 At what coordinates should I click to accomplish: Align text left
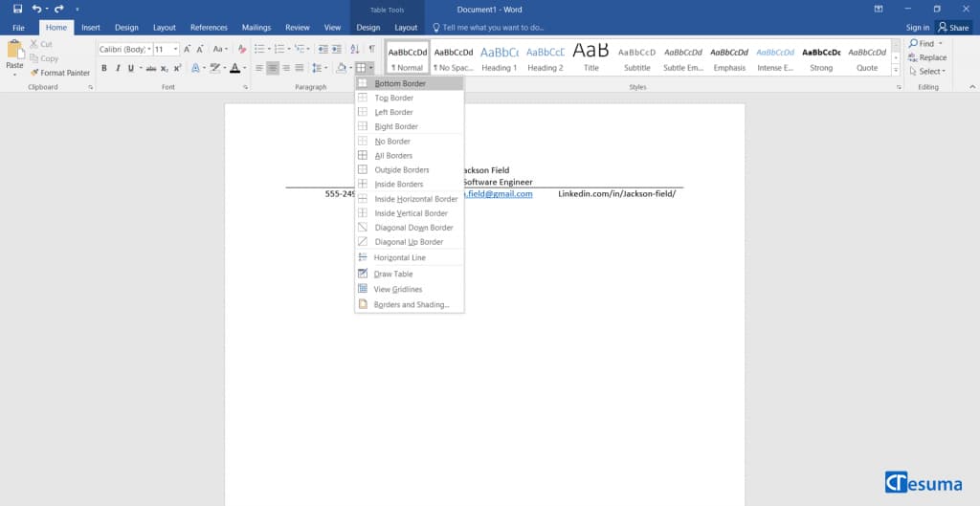coord(259,68)
